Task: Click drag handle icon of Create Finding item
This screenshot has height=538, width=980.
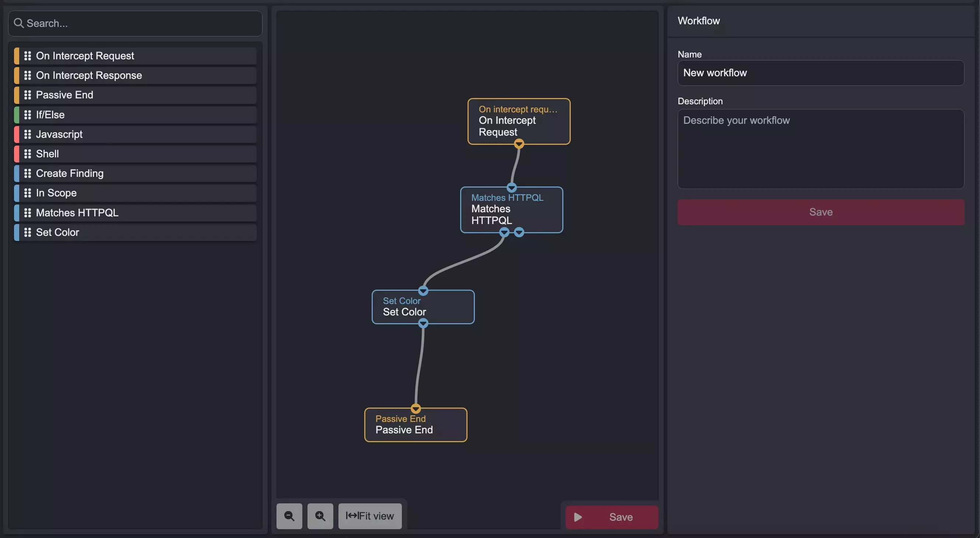Action: coord(27,174)
